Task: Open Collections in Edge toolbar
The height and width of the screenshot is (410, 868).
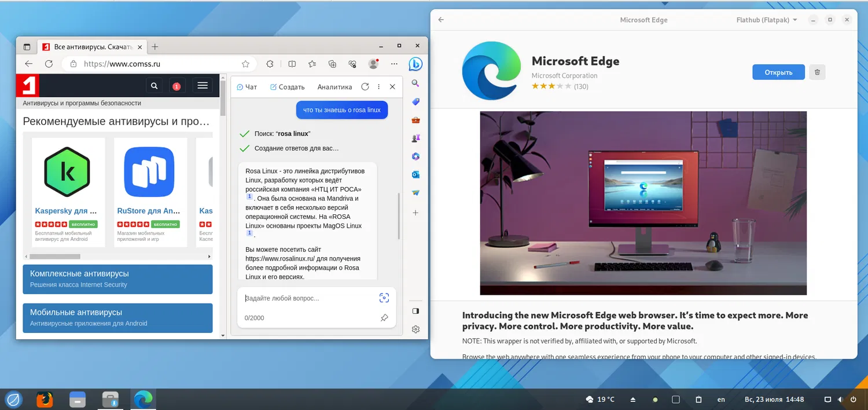Action: (332, 64)
